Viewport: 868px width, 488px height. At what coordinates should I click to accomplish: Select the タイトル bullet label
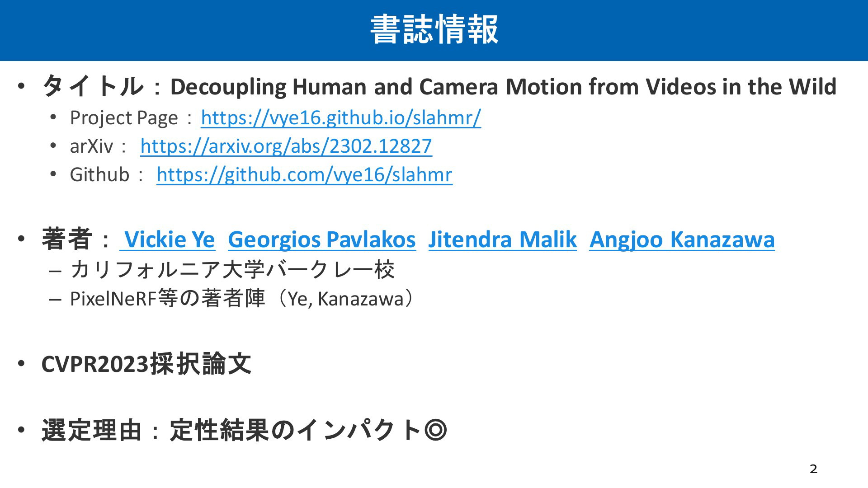[92, 86]
